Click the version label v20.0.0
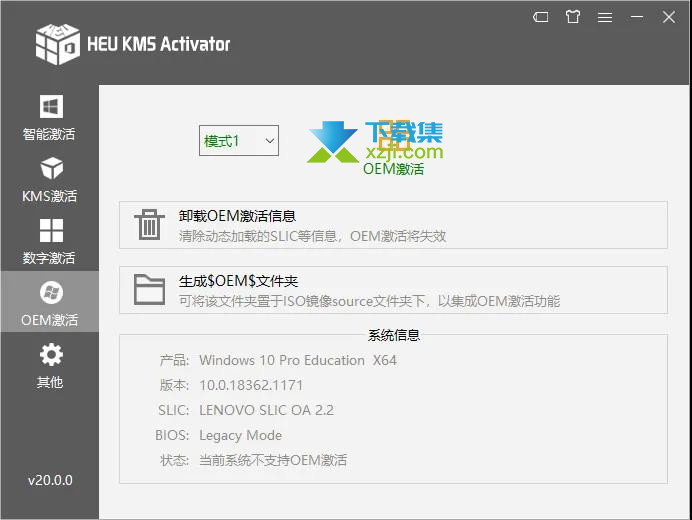This screenshot has width=692, height=520. point(50,480)
